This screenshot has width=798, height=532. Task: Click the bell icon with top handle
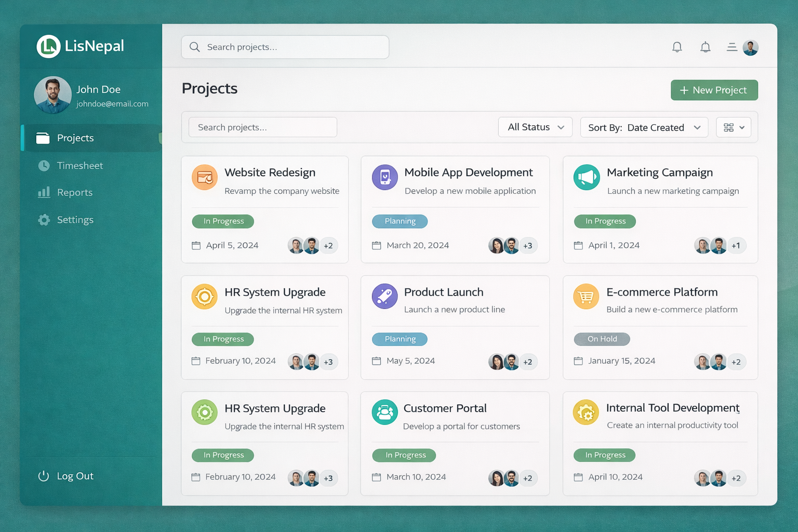pos(705,47)
